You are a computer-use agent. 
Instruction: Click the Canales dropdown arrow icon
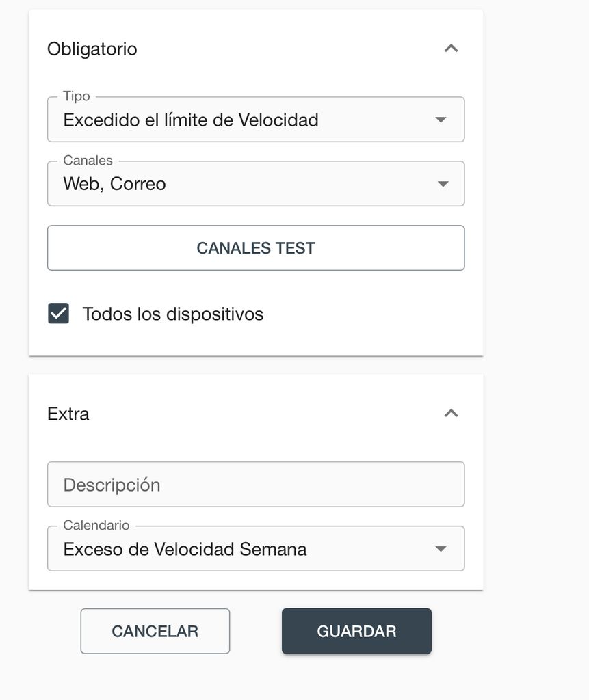[443, 184]
